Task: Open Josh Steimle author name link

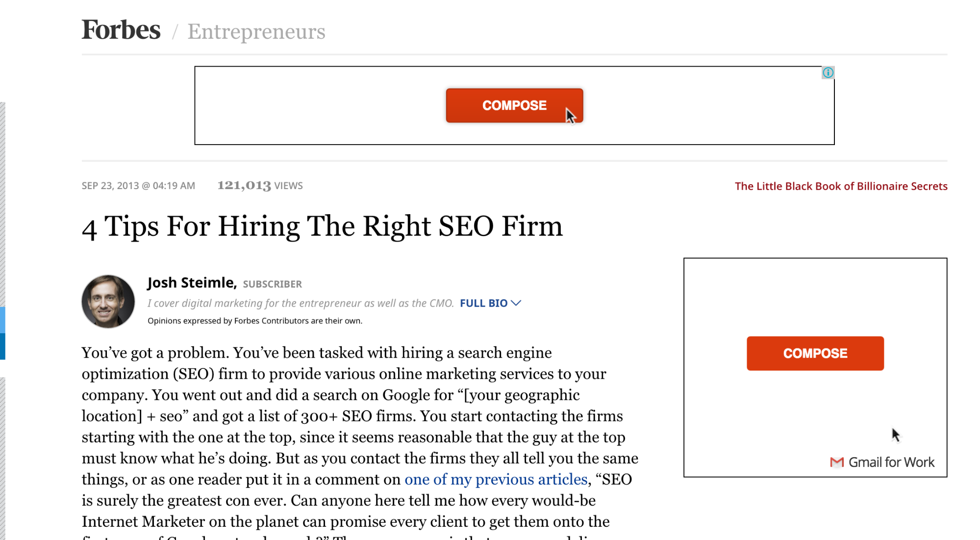Action: coord(192,283)
